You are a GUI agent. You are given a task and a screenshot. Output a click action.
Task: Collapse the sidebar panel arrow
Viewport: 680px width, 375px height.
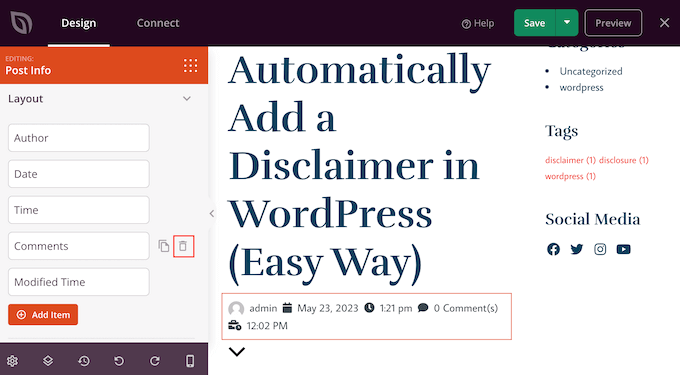(212, 213)
